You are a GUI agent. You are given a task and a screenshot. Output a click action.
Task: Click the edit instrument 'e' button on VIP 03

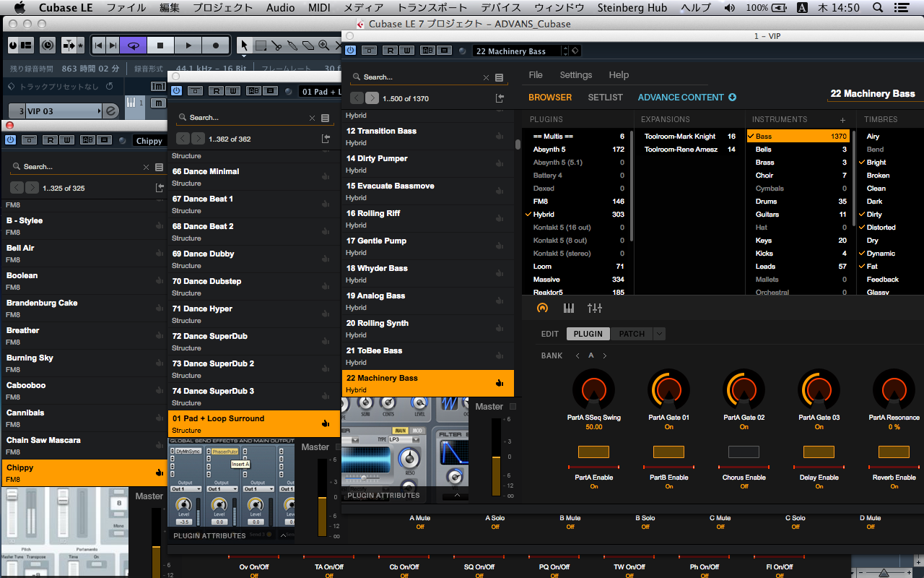(111, 111)
